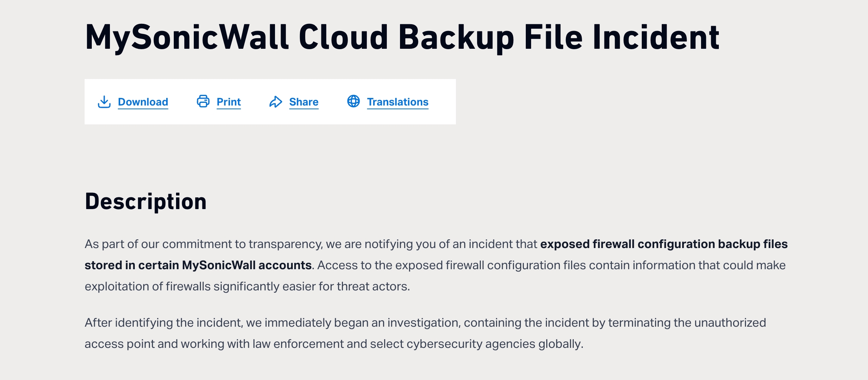
Task: Follow the Print text link
Action: 229,102
